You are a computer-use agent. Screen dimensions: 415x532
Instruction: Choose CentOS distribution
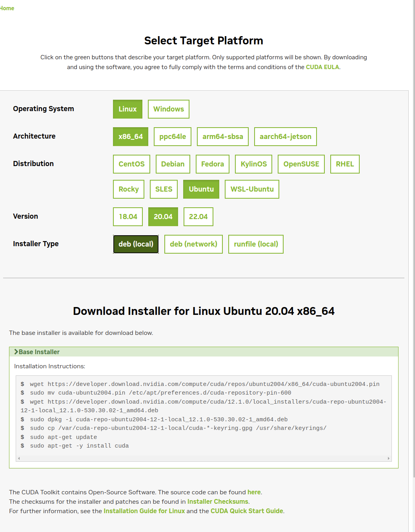point(131,164)
